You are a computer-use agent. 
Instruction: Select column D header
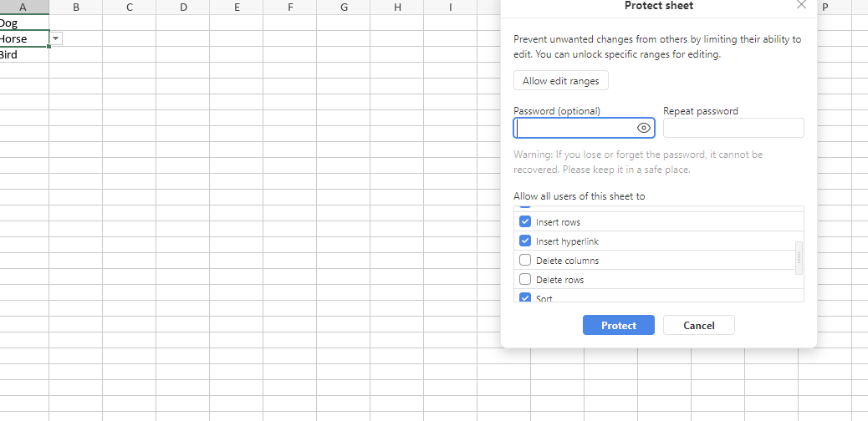tap(183, 8)
